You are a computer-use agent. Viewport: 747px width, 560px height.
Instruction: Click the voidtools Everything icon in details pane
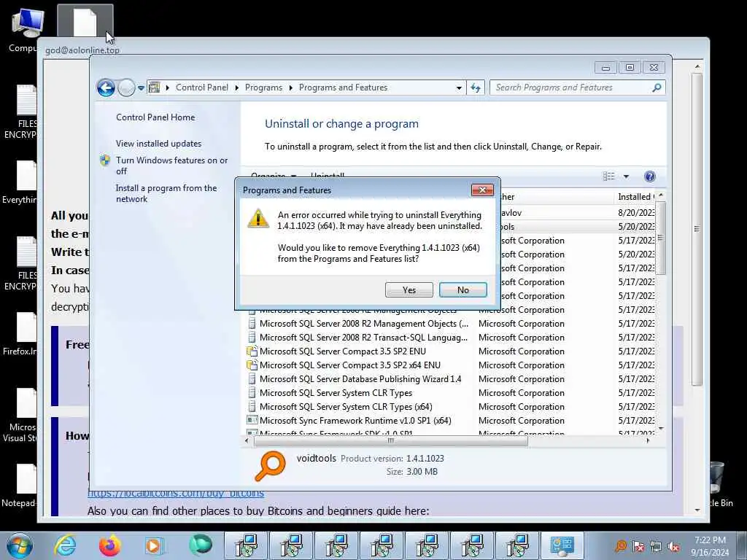[x=270, y=466]
